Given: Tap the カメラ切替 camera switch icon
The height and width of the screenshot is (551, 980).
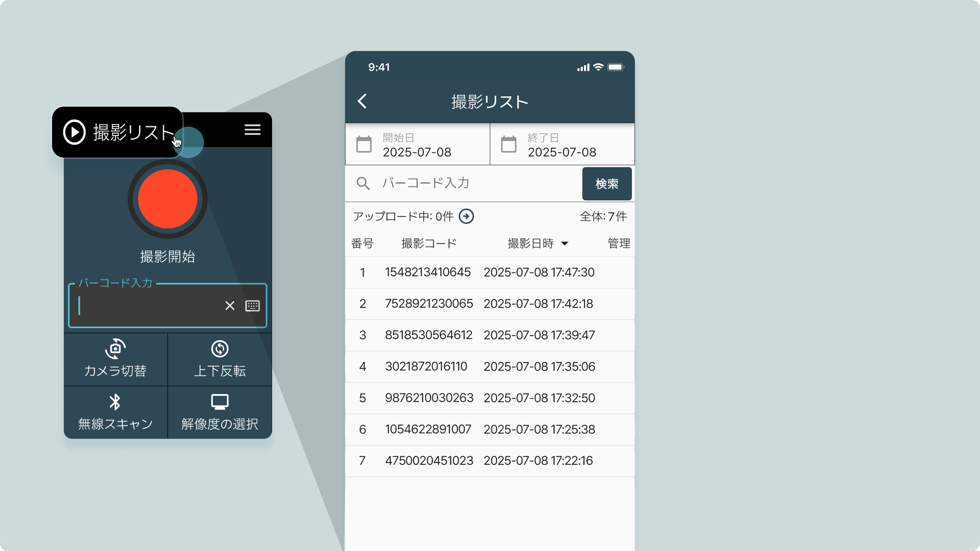Looking at the screenshot, I should [x=115, y=349].
